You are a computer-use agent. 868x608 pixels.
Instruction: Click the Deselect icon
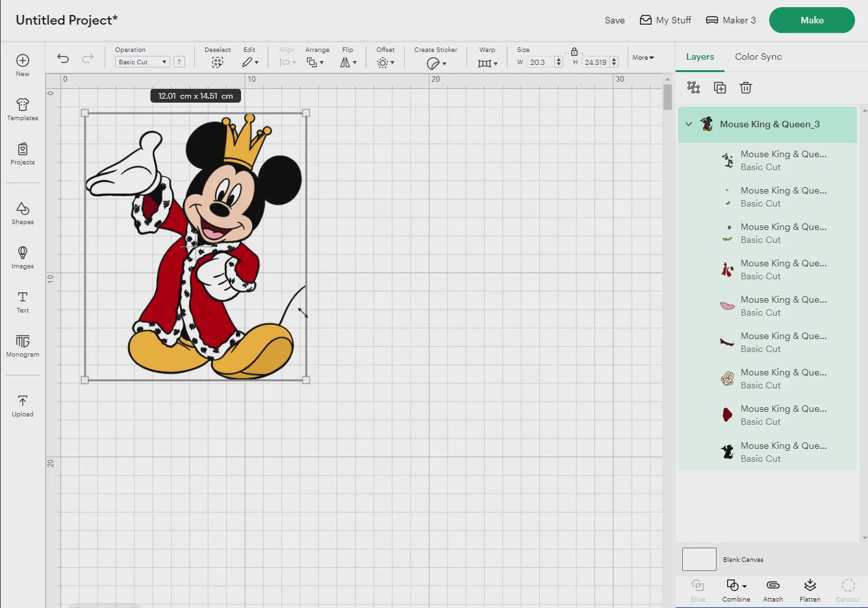[x=218, y=62]
